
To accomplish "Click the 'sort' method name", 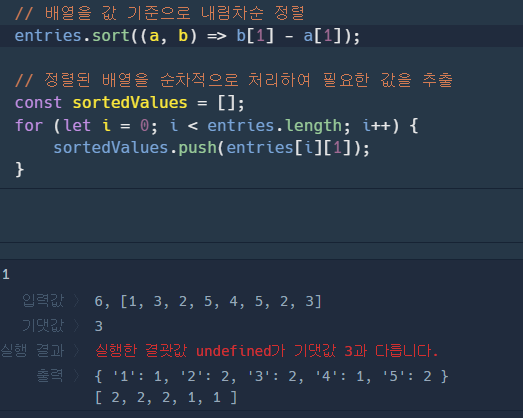I will pyautogui.click(x=111, y=36).
